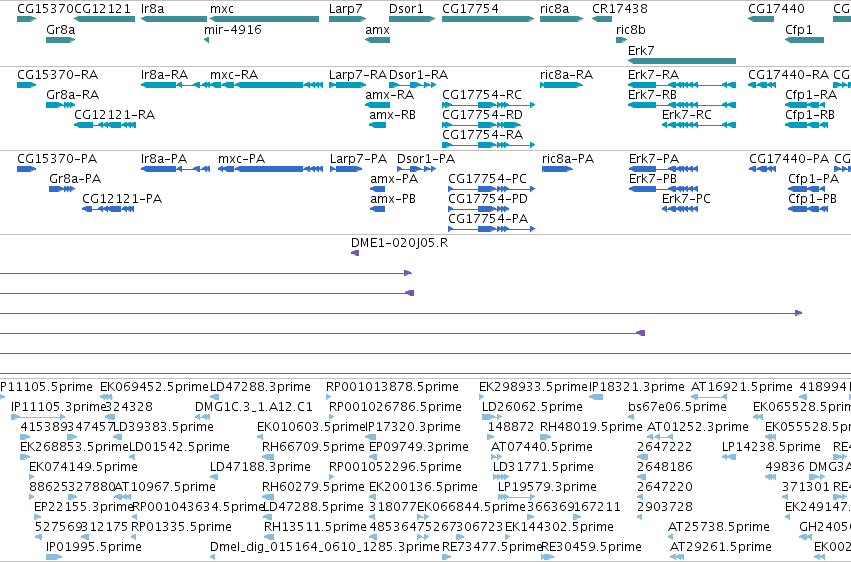The width and height of the screenshot is (851, 562).
Task: Click transcript label amx-RB
Action: point(392,115)
